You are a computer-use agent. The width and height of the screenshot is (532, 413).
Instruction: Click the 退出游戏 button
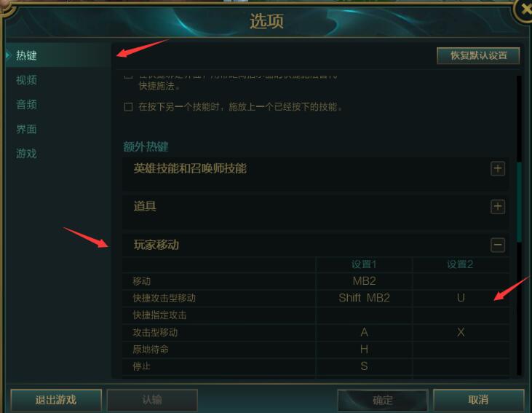click(x=56, y=400)
